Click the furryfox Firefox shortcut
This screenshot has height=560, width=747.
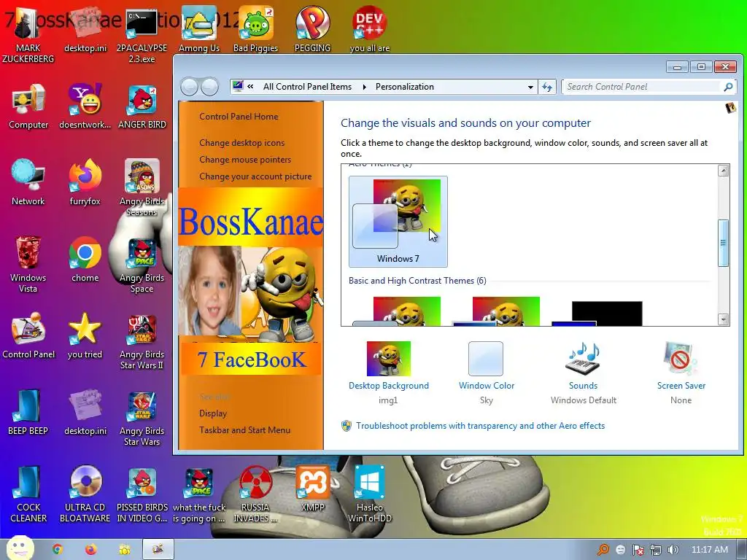[85, 182]
